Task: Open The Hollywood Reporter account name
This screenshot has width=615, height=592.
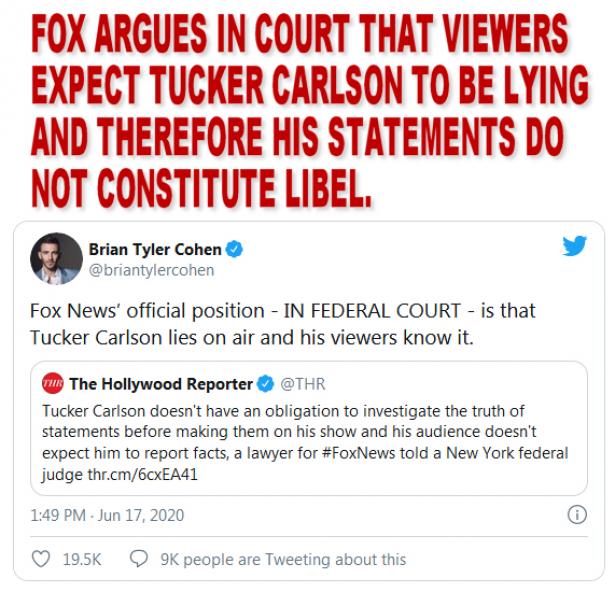Action: click(161, 384)
